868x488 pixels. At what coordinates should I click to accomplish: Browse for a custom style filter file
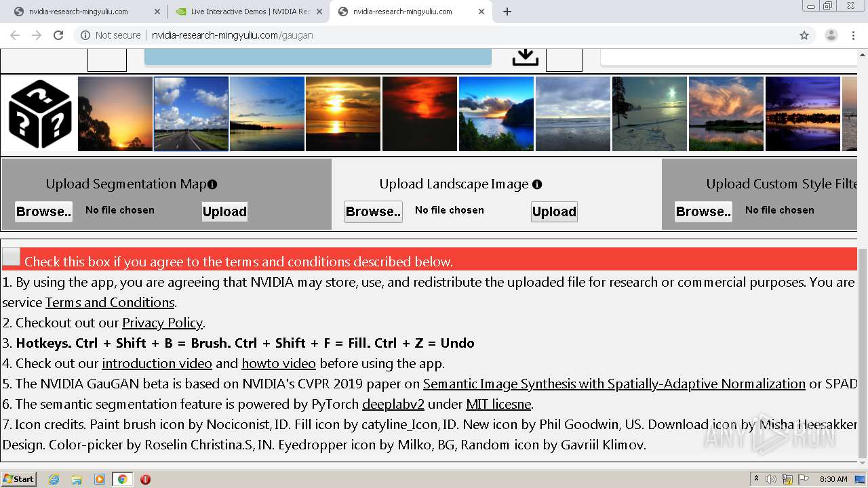coord(703,211)
